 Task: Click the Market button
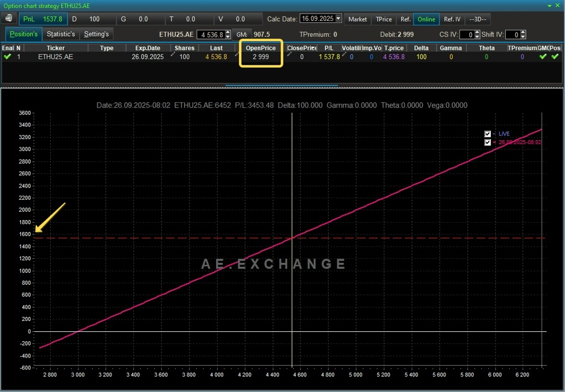[357, 19]
